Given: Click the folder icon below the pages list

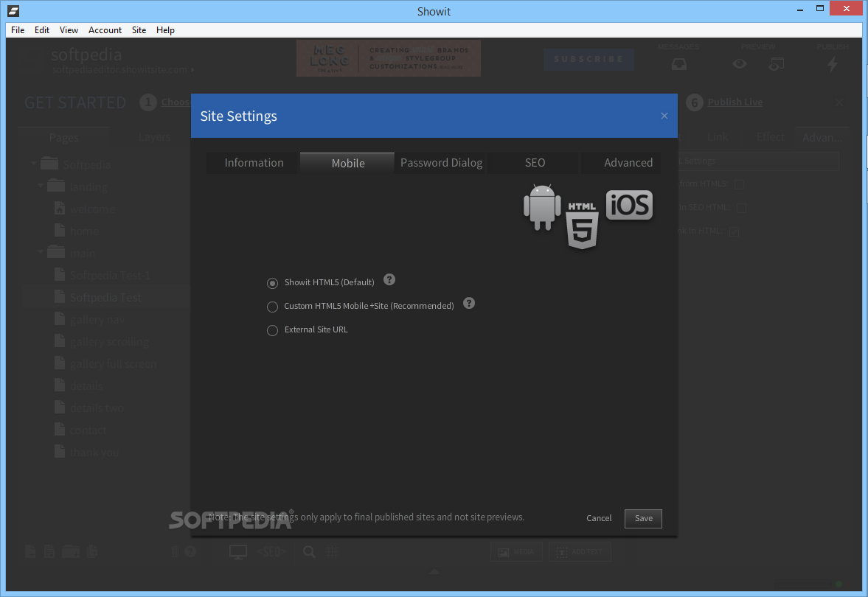Looking at the screenshot, I should click(x=71, y=551).
